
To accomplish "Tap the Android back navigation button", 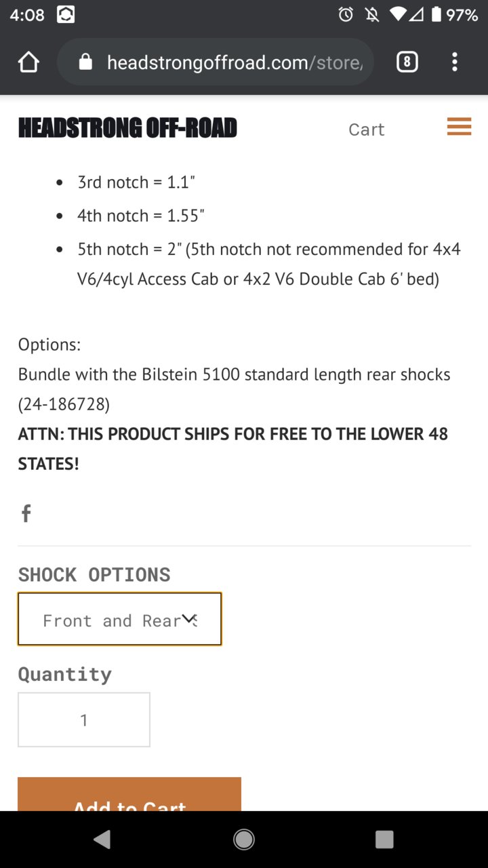I will tap(102, 840).
